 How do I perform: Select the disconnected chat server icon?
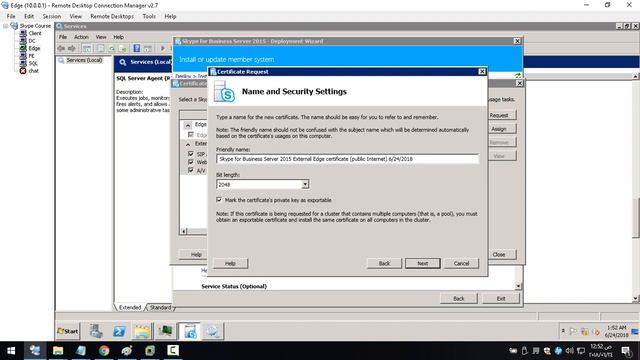[23, 71]
